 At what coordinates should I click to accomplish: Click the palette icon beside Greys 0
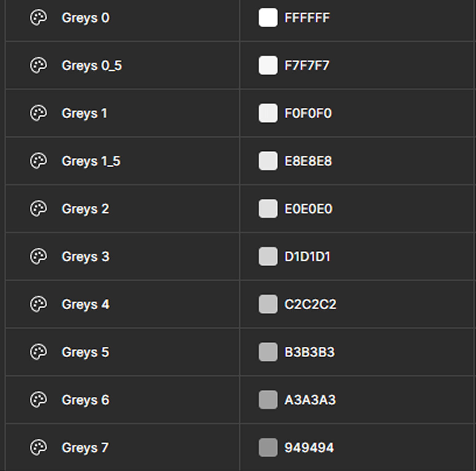[39, 17]
